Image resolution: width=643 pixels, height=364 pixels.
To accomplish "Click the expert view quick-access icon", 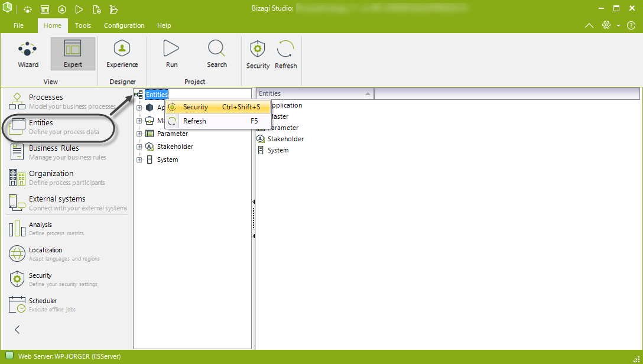I will tap(45, 9).
